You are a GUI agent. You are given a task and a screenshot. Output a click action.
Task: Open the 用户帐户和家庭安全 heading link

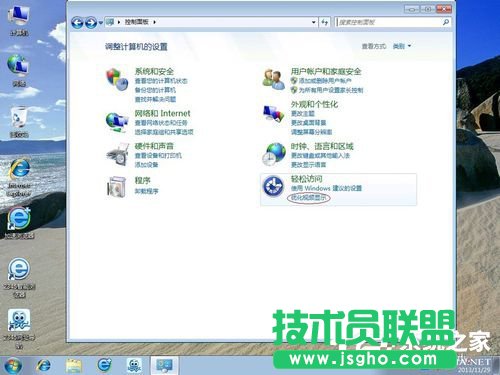tap(326, 71)
